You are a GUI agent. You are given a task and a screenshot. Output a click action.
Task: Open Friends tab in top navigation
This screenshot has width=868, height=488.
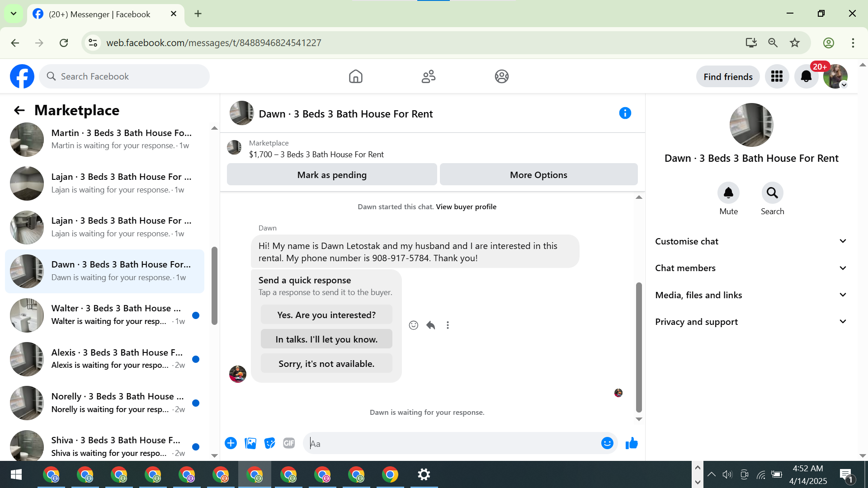[x=429, y=76]
